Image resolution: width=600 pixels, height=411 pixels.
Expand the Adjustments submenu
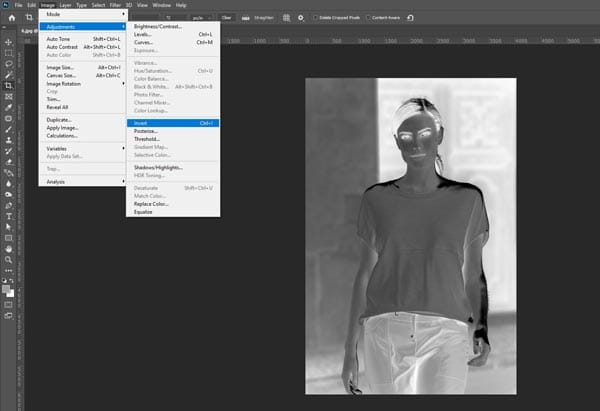pos(83,26)
